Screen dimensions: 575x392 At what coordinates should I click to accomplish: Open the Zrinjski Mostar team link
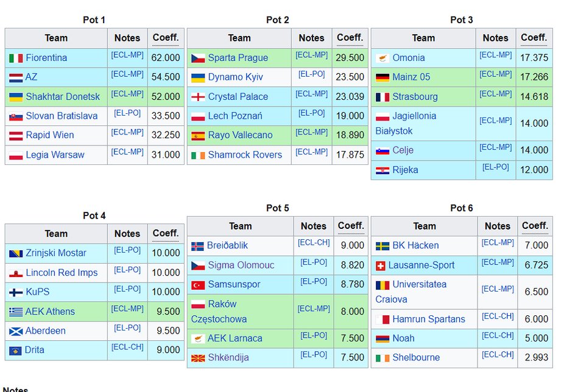point(56,253)
